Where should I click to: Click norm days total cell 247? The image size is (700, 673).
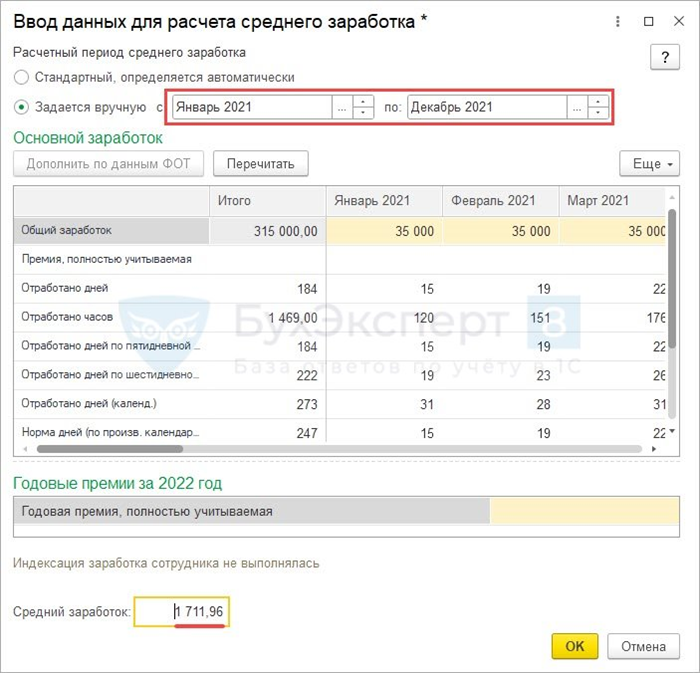[x=267, y=432]
